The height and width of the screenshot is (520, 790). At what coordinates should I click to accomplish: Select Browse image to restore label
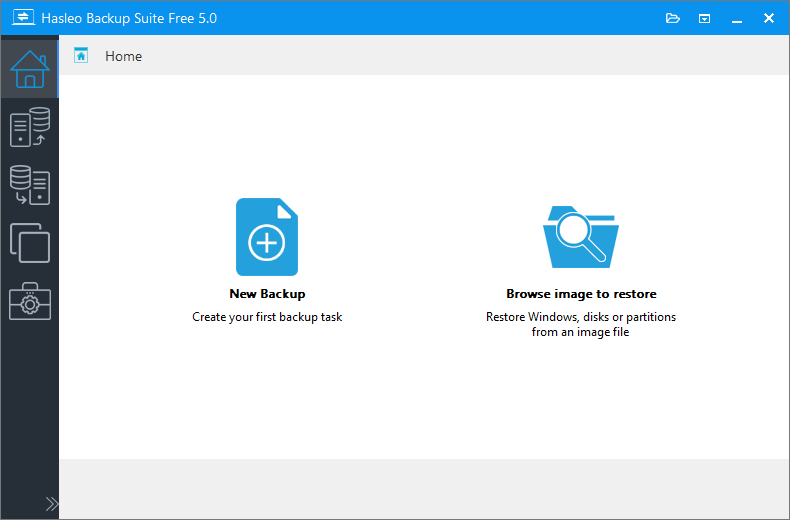tap(581, 294)
